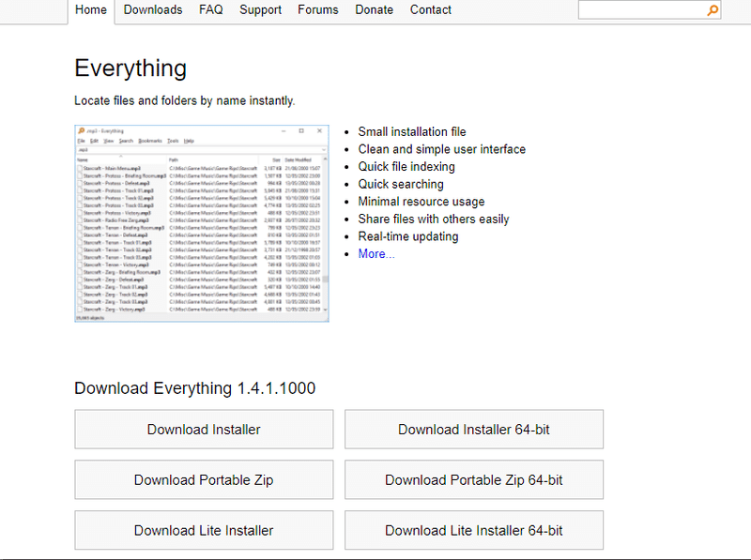This screenshot has width=751, height=560.
Task: Click 'Clean and simple user interface' text
Action: click(441, 149)
